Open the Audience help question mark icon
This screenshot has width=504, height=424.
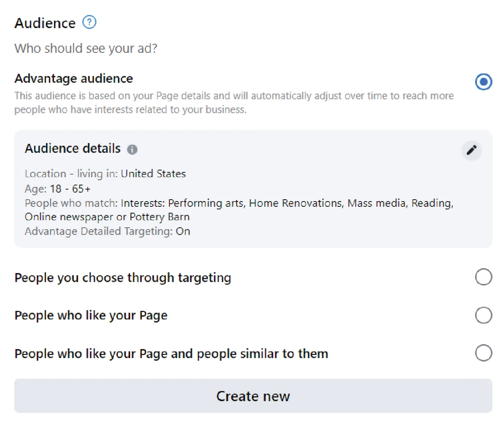89,22
